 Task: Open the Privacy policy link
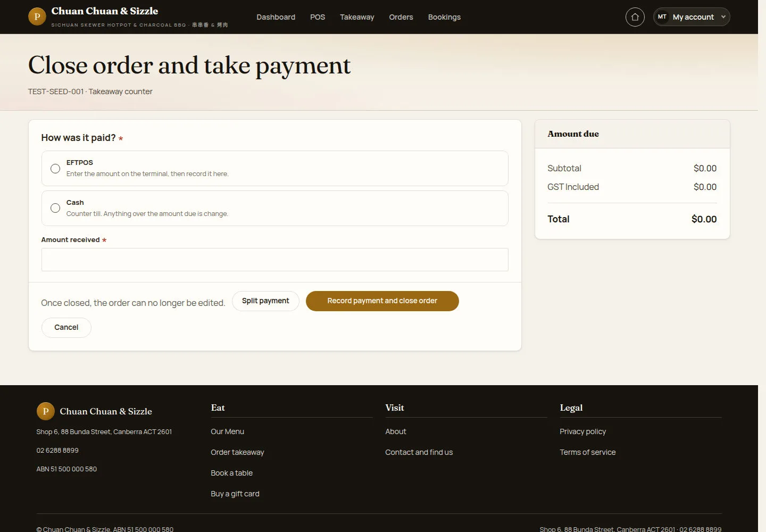(x=582, y=431)
